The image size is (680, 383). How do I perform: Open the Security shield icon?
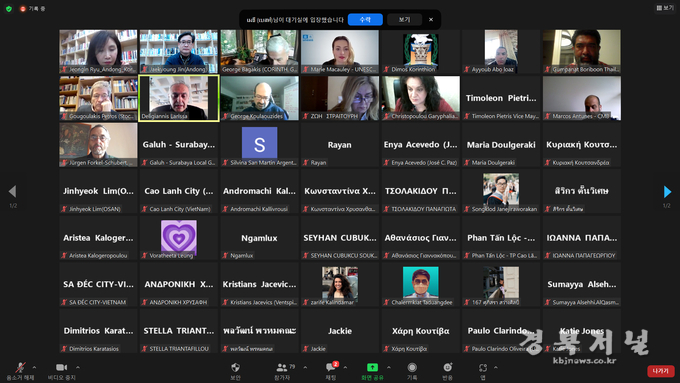[235, 368]
